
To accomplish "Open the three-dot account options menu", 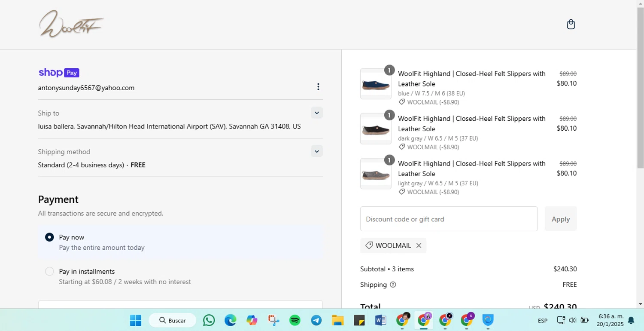I will 318,87.
